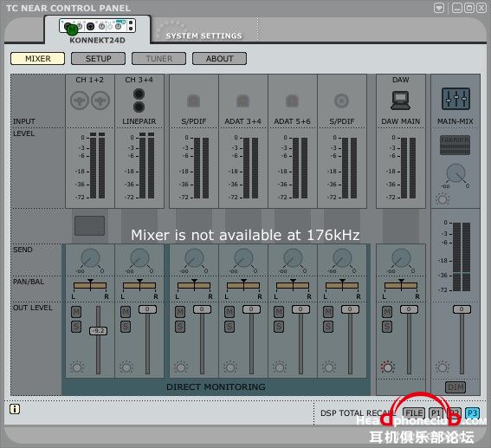491x448 pixels.
Task: Mute the ADAT 3+4 channel
Action: [x=229, y=312]
